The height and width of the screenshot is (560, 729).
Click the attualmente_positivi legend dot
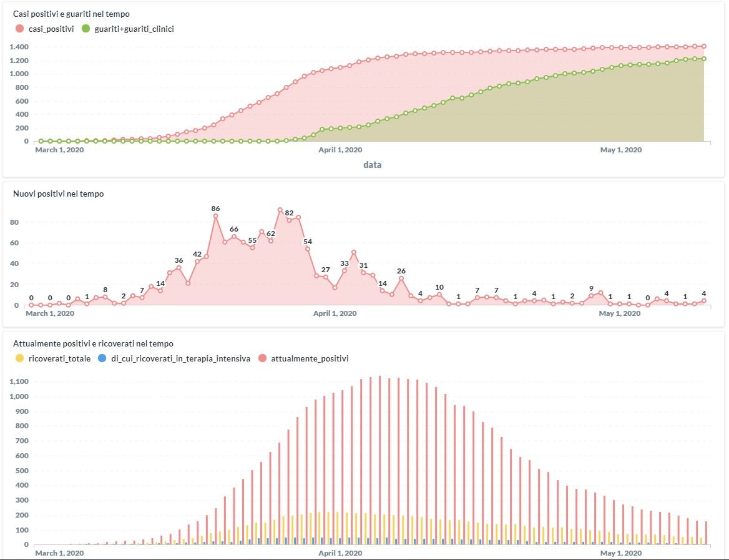(262, 358)
